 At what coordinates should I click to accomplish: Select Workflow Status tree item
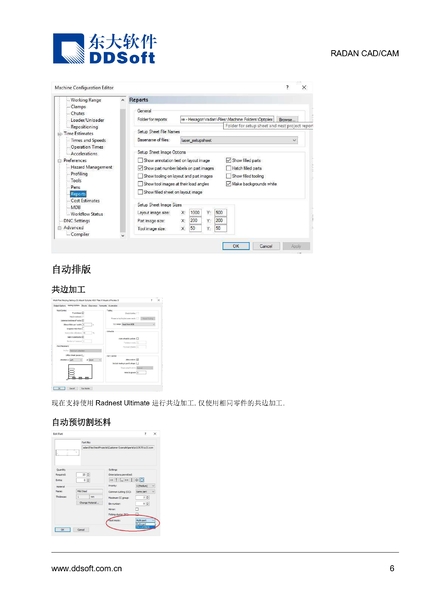(x=87, y=214)
